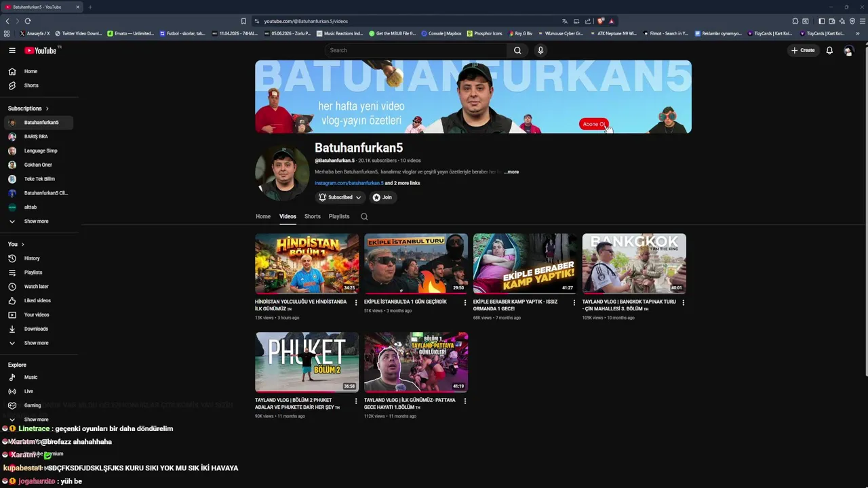Open Twitter Video Downl... bookmark
Image resolution: width=868 pixels, height=488 pixels.
pos(78,33)
